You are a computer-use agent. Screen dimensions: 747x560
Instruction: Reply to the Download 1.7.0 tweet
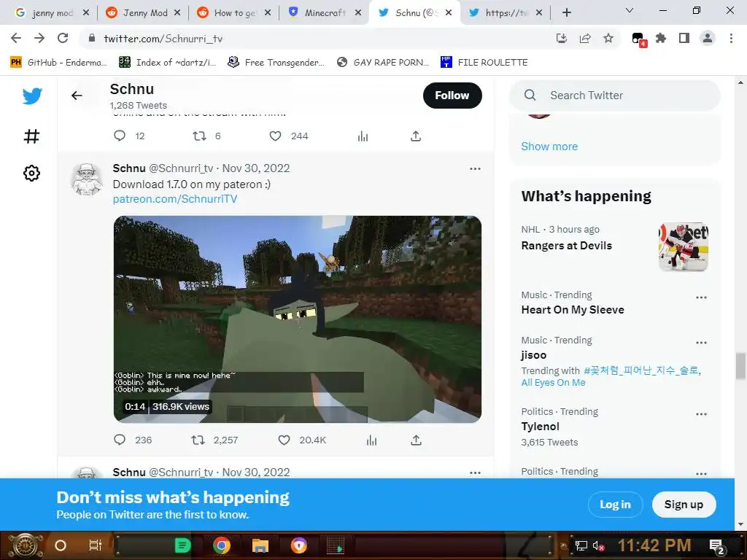[x=120, y=440]
